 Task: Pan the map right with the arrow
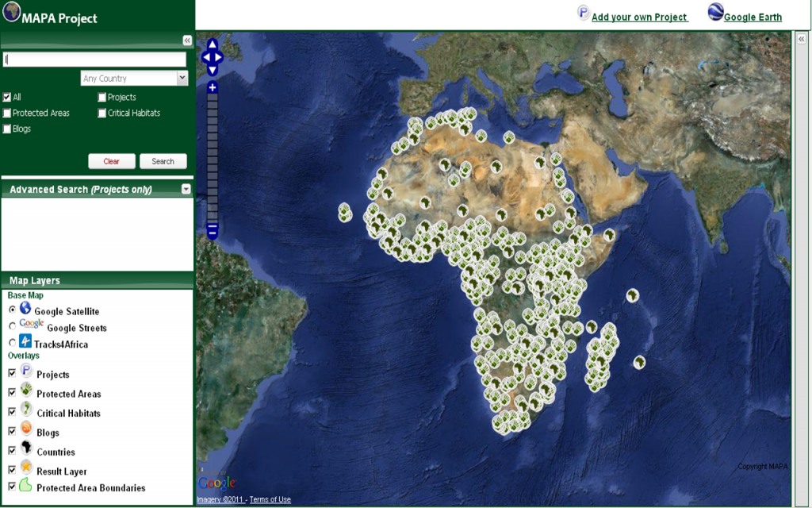[x=219, y=57]
